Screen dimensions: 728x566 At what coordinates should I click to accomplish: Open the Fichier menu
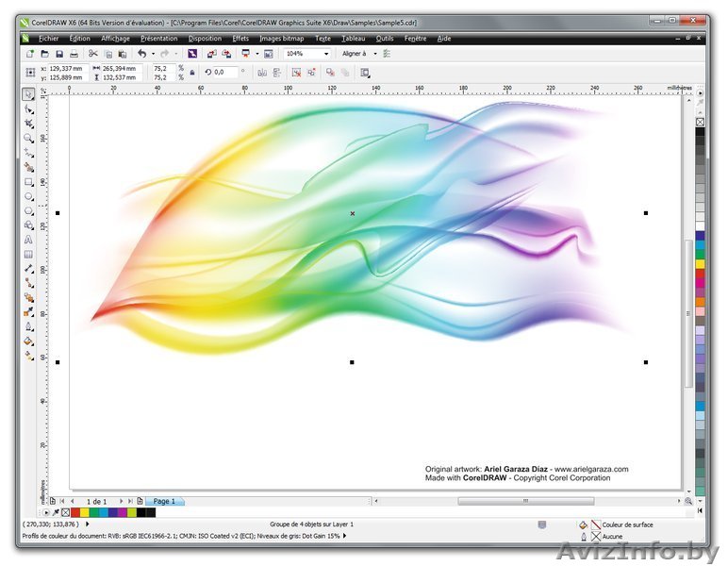48,39
